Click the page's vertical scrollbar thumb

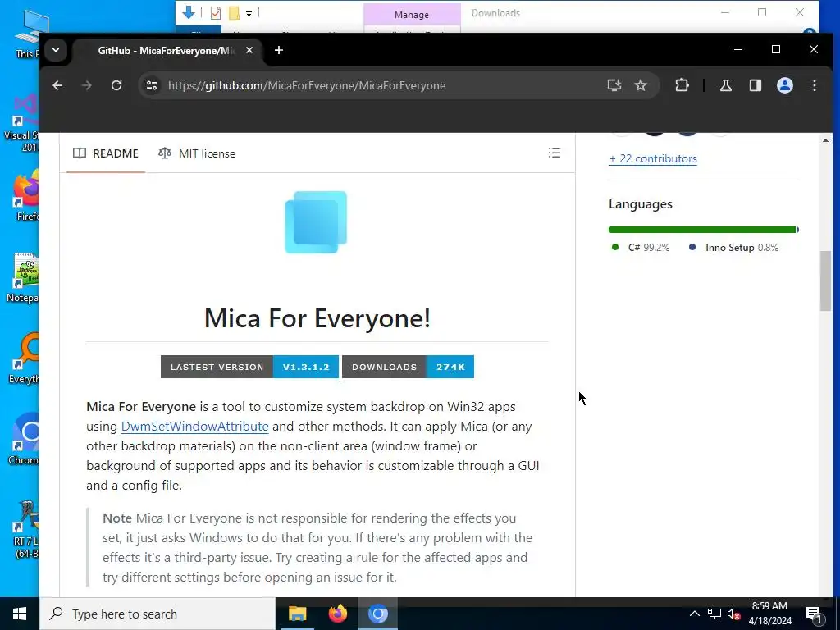[x=825, y=281]
